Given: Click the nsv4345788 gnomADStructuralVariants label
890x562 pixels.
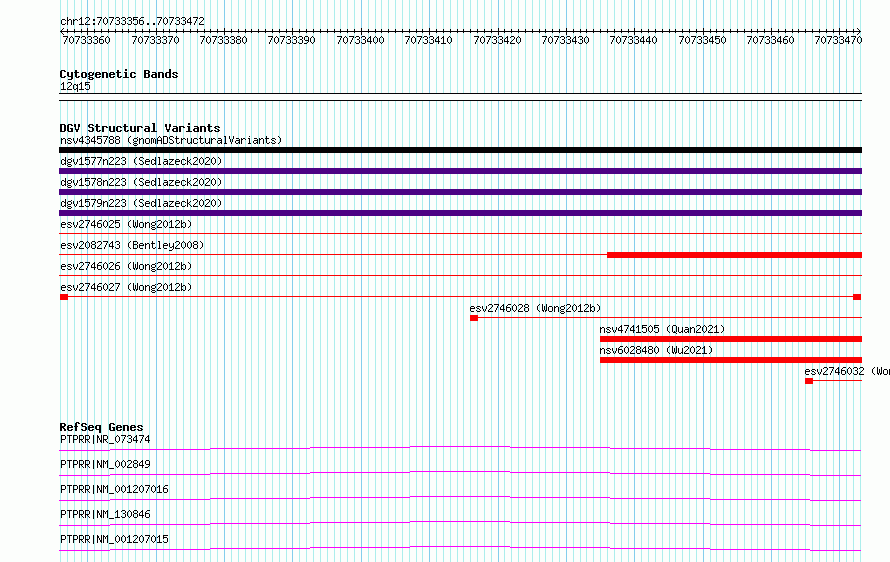Looking at the screenshot, I should [x=171, y=140].
